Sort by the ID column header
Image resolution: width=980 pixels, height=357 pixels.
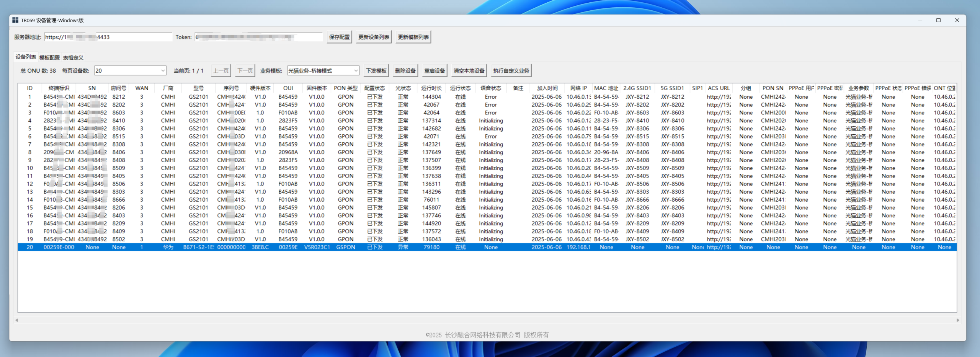point(29,88)
